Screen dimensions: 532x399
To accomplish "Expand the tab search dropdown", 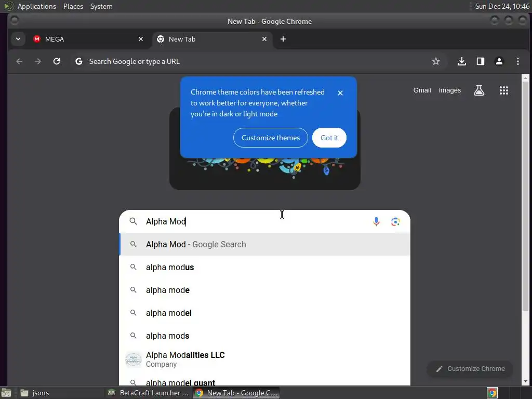I will pos(18,39).
